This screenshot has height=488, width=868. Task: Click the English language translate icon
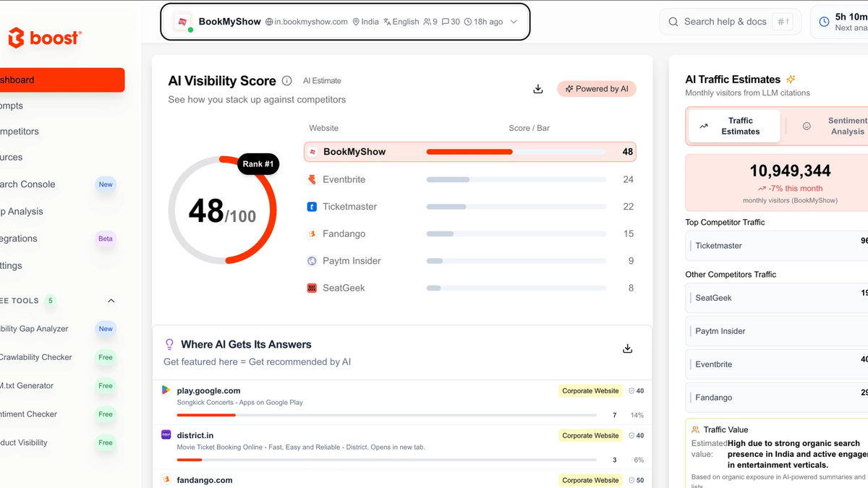(387, 22)
